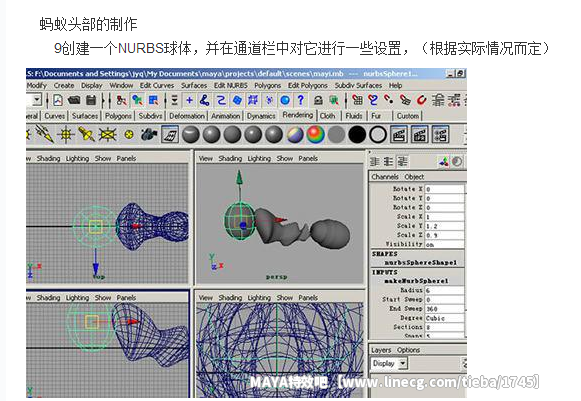Open the Edit NURBS menu
Viewport: 581px width, 401px height.
(x=230, y=86)
